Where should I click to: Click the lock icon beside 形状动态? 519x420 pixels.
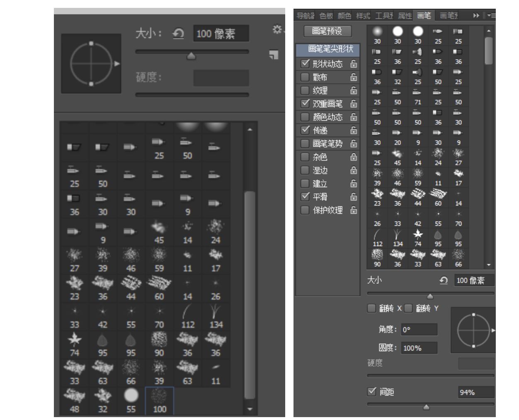354,65
